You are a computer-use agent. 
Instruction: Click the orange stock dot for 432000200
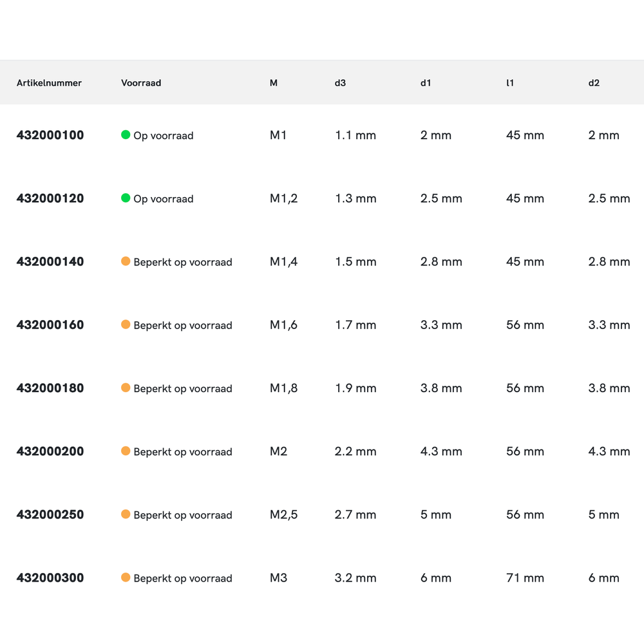point(126,451)
